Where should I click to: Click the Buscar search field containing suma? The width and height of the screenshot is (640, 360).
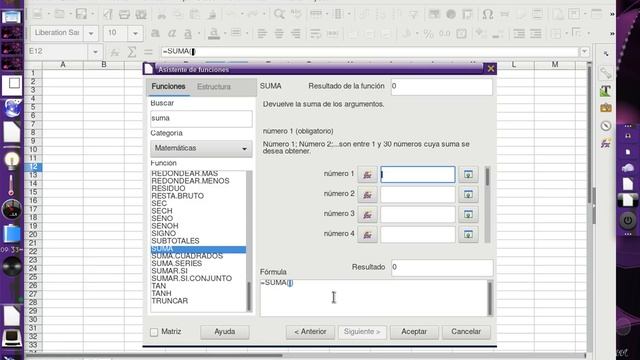click(x=201, y=118)
